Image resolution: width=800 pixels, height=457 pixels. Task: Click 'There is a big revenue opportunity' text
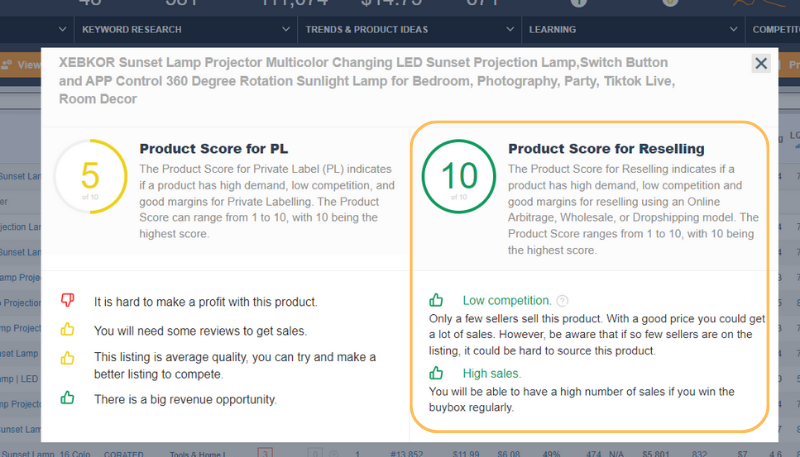185,399
